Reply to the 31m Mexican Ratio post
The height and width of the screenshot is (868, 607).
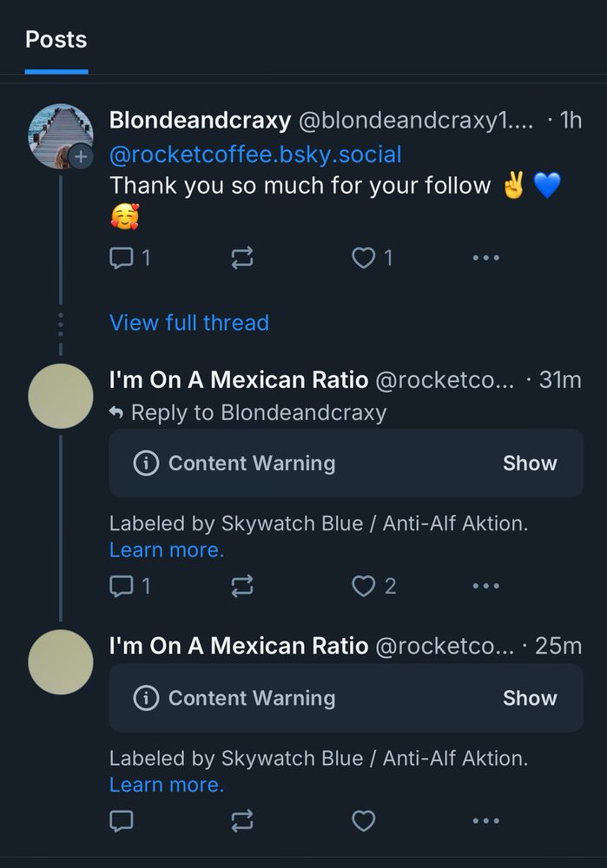pyautogui.click(x=123, y=585)
